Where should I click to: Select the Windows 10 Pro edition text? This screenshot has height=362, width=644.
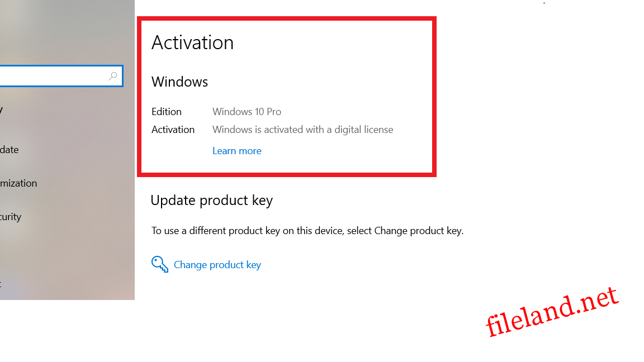click(247, 112)
